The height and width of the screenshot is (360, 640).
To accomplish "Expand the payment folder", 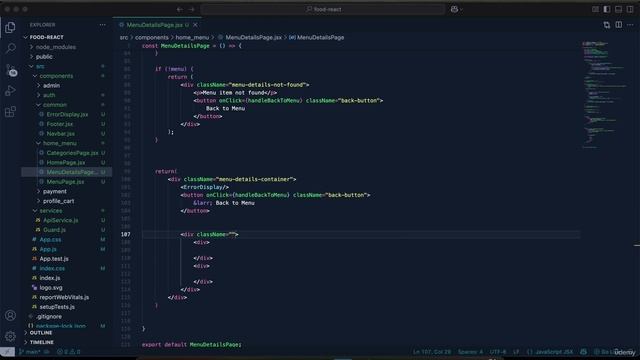I will coord(54,191).
